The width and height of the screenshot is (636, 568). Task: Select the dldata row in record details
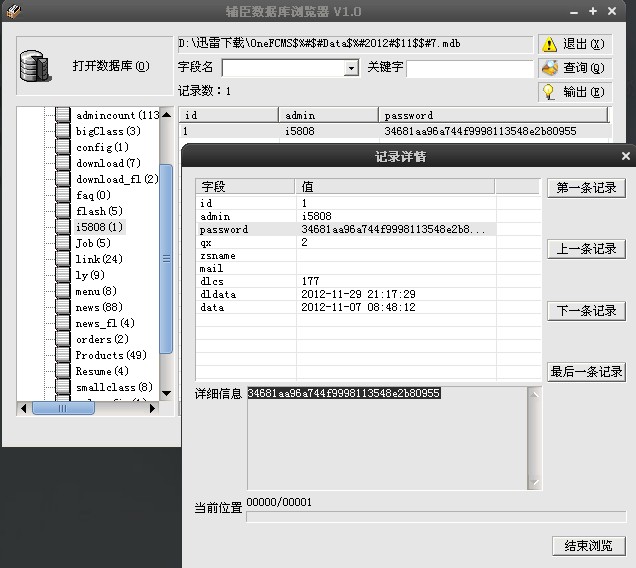click(x=346, y=294)
